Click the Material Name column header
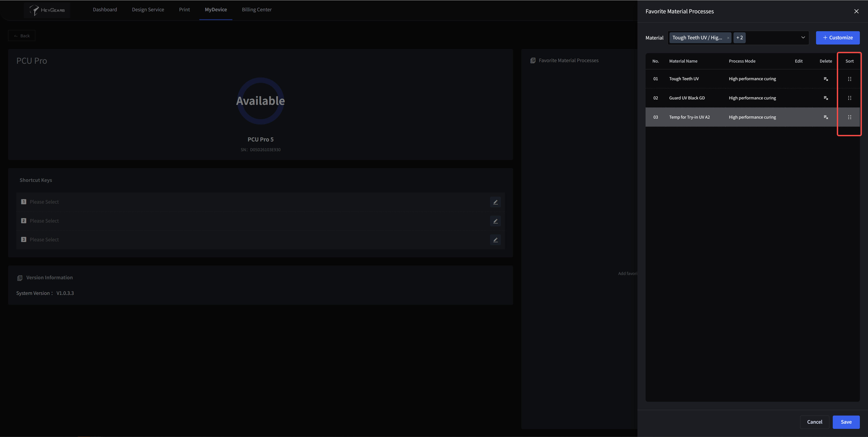 [x=683, y=61]
